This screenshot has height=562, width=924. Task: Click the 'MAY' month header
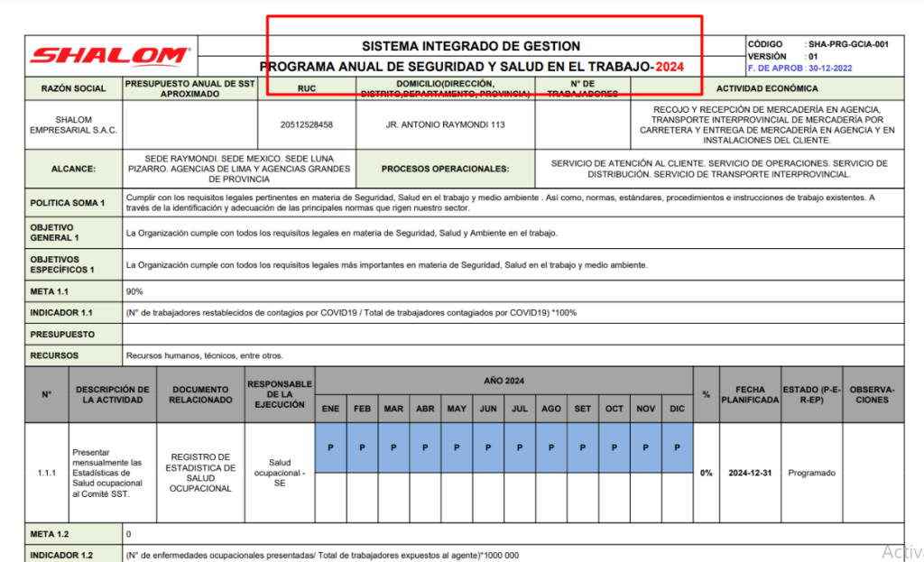[457, 409]
